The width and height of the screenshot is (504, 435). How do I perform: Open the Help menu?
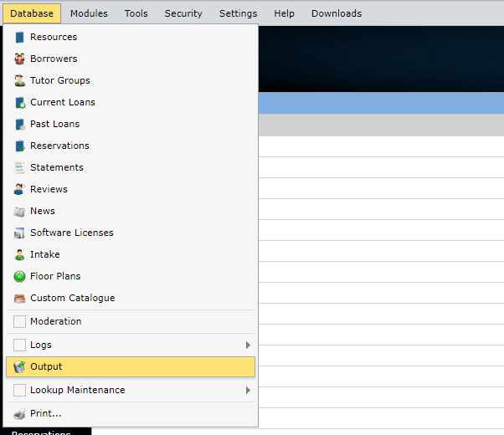(x=284, y=13)
